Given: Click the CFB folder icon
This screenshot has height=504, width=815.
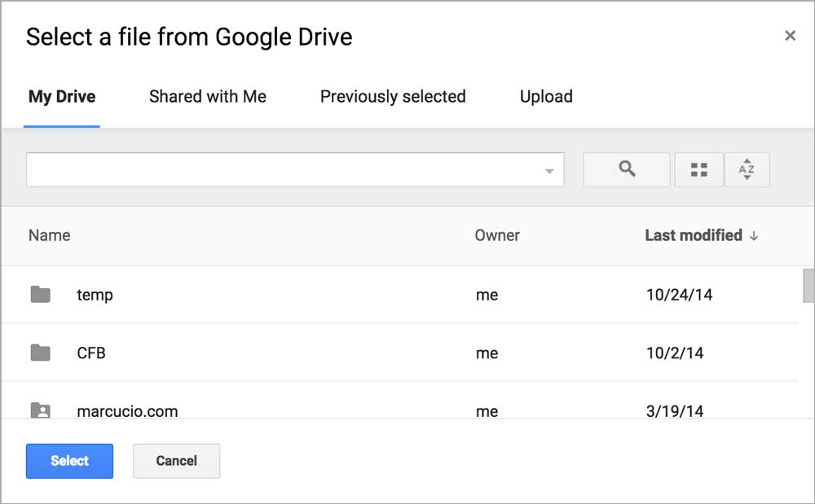Looking at the screenshot, I should point(40,353).
